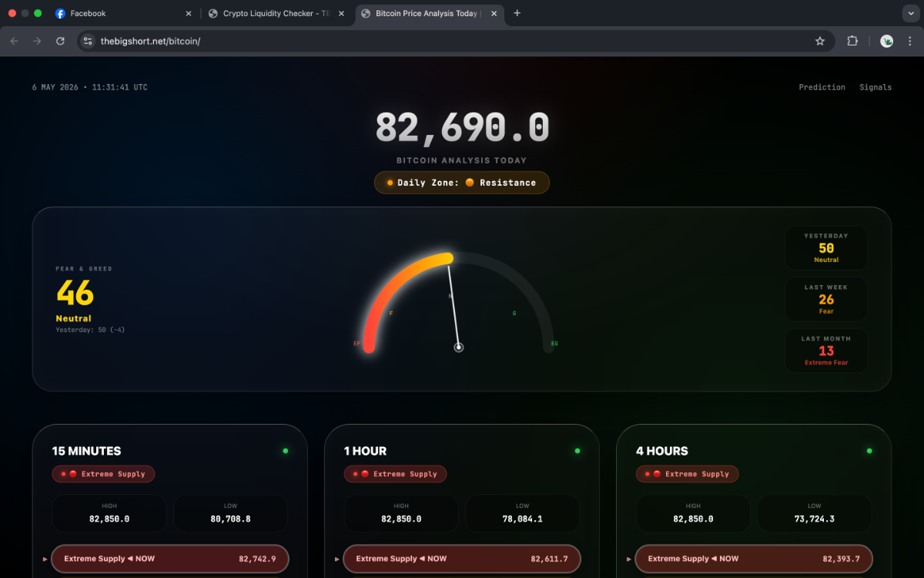Viewport: 924px width, 578px height.
Task: Close the Facebook tab
Action: coord(189,13)
